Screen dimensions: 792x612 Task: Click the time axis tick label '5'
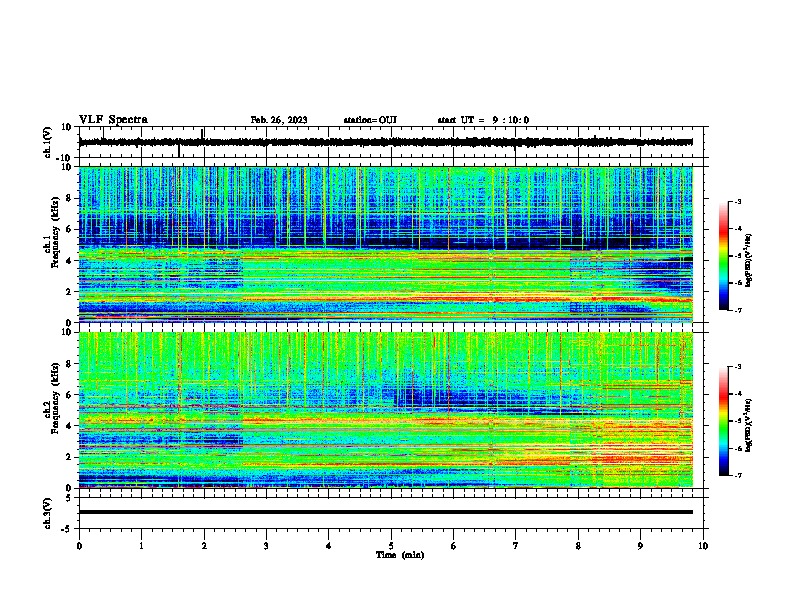[391, 546]
